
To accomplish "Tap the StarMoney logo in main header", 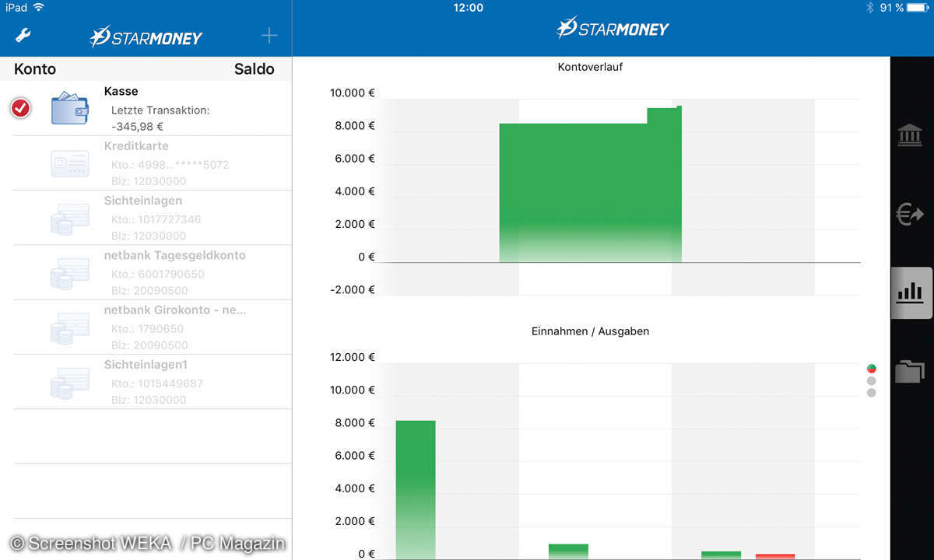I will pos(613,29).
